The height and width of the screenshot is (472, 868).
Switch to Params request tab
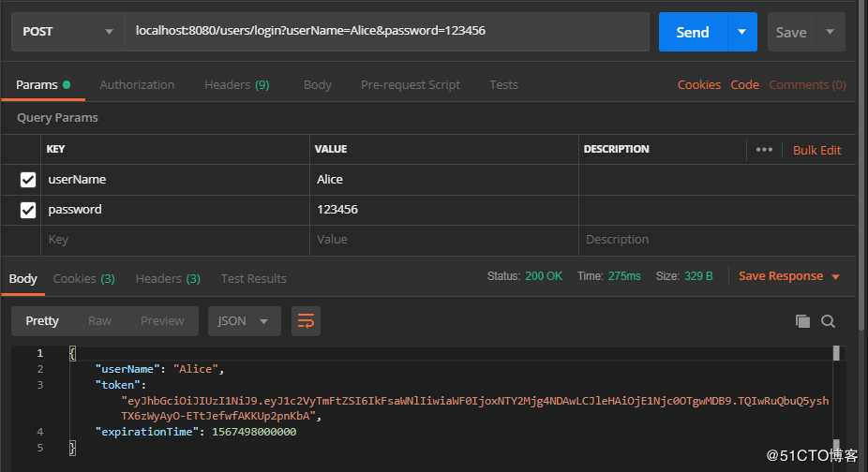tap(42, 84)
